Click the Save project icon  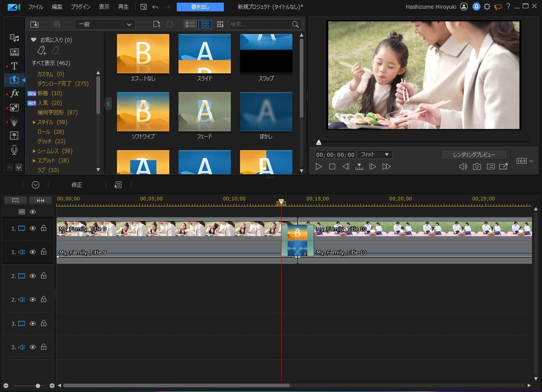click(144, 7)
